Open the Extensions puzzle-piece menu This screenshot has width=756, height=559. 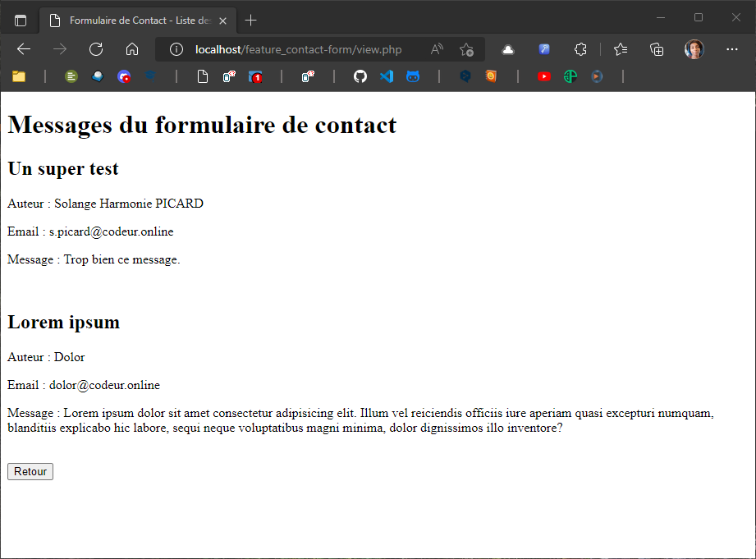pos(580,49)
